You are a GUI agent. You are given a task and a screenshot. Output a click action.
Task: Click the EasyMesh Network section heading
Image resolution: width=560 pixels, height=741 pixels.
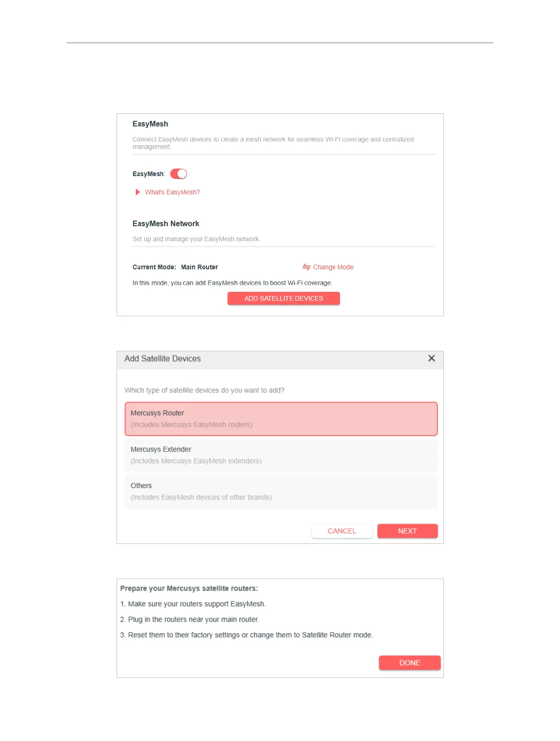[166, 224]
